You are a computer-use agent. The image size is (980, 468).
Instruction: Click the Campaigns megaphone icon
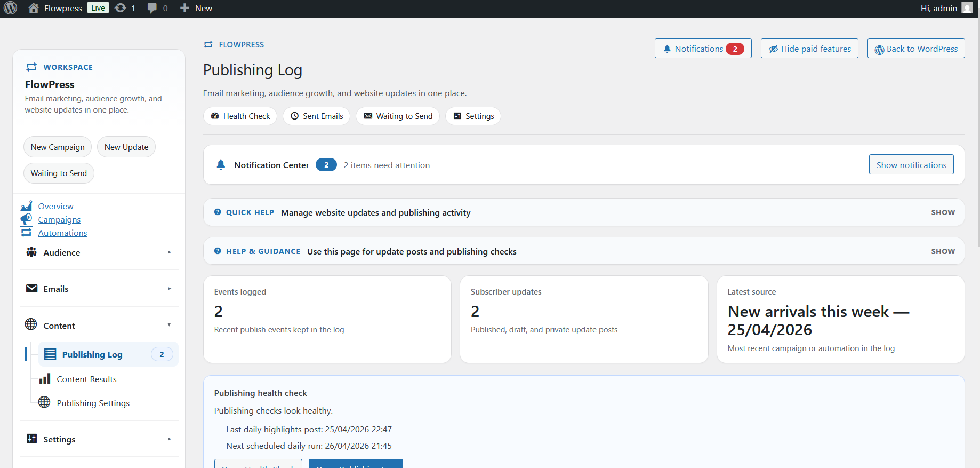26,219
